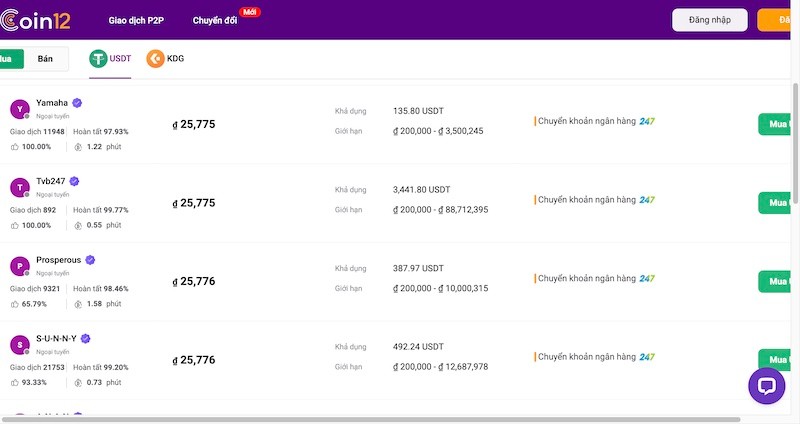Open Chuyển đổi menu item
This screenshot has width=800, height=424.
215,20
